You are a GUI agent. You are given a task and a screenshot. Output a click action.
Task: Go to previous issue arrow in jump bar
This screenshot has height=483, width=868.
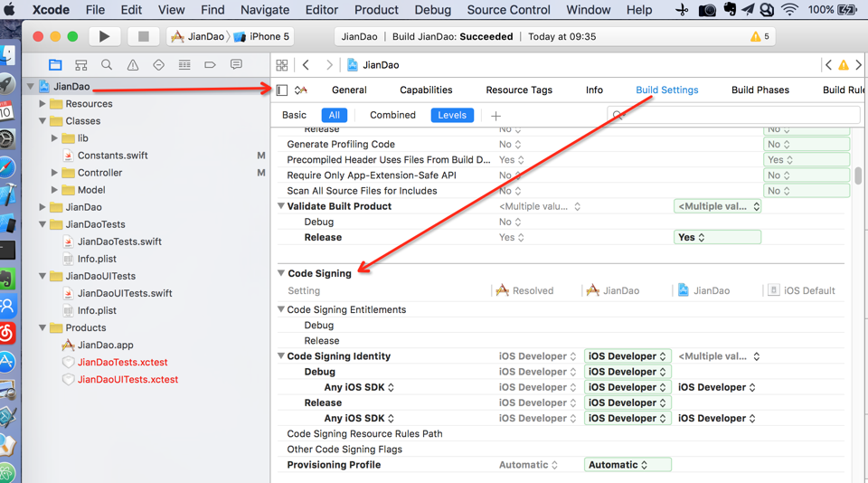coord(828,65)
